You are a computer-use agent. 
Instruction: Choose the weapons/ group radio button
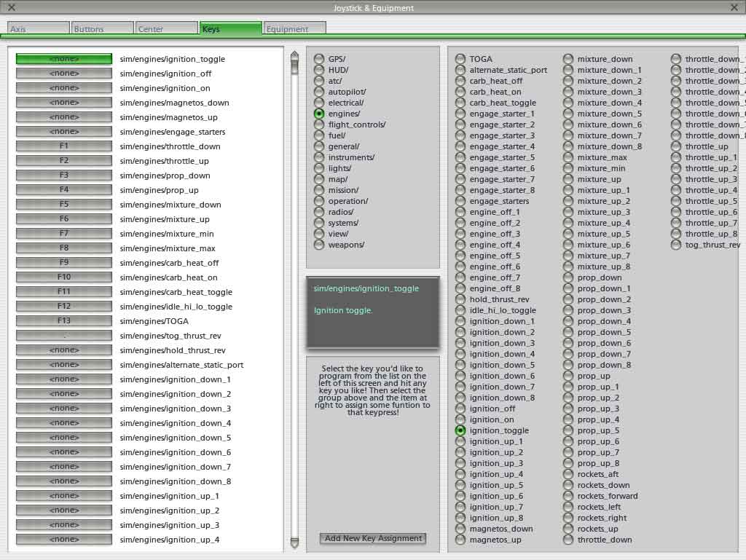[x=319, y=245]
